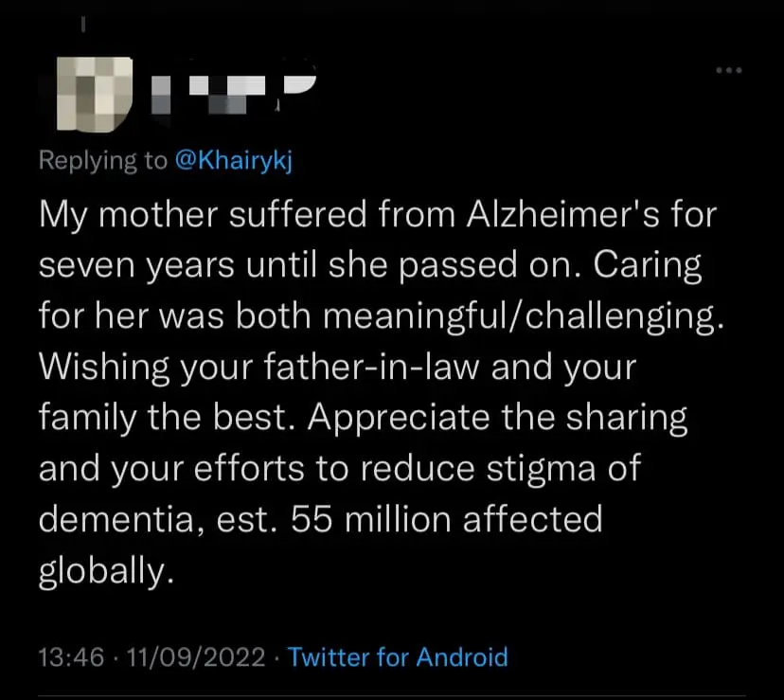Click the 13:46 timestamp

(x=70, y=656)
